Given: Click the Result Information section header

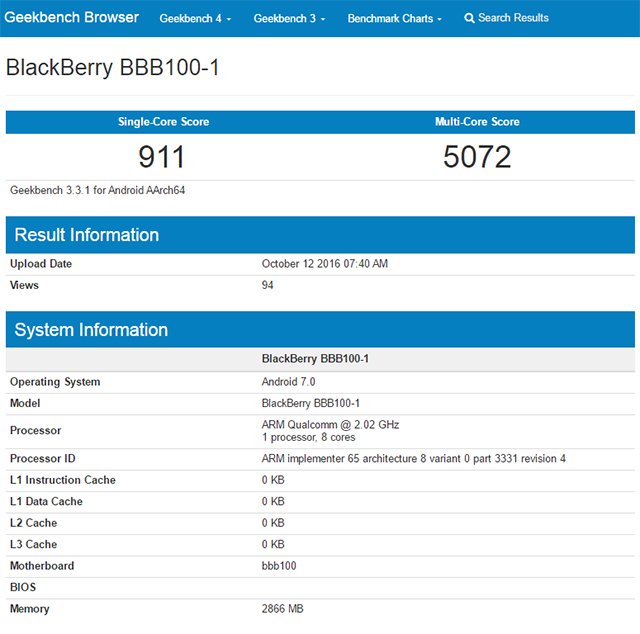Looking at the screenshot, I should (320, 235).
